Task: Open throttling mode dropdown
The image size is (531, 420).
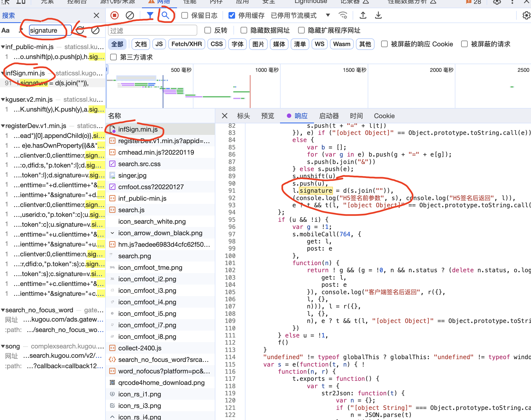Action: 300,15
